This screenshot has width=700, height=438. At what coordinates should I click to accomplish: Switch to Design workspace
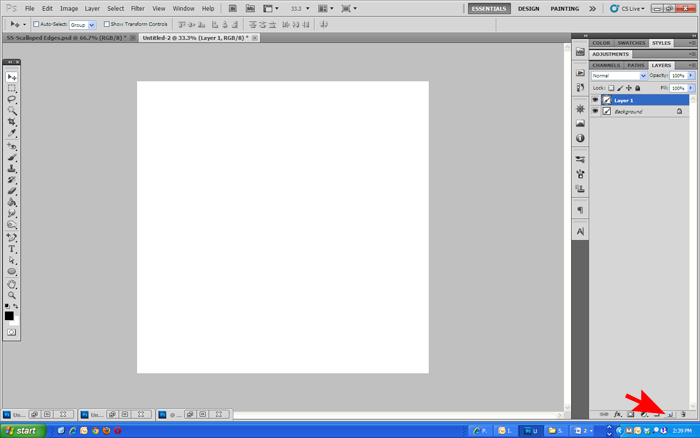coord(529,8)
